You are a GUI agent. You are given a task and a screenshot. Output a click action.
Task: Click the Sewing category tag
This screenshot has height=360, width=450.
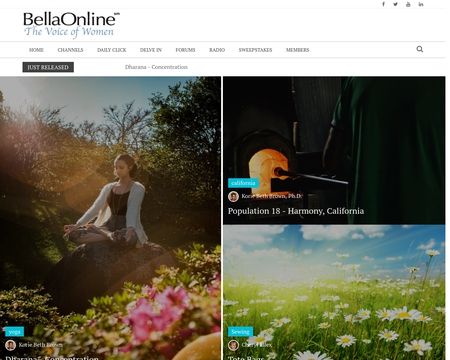[241, 332]
